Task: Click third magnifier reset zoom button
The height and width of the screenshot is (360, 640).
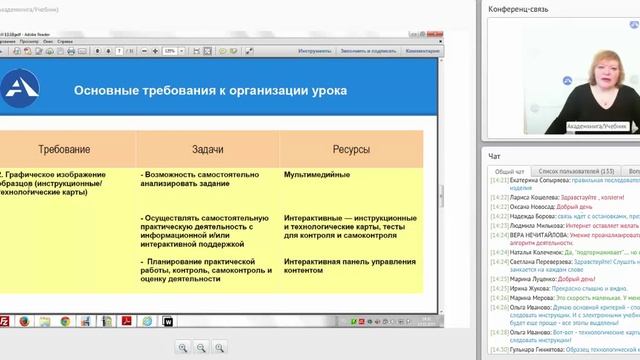Action: point(220,347)
